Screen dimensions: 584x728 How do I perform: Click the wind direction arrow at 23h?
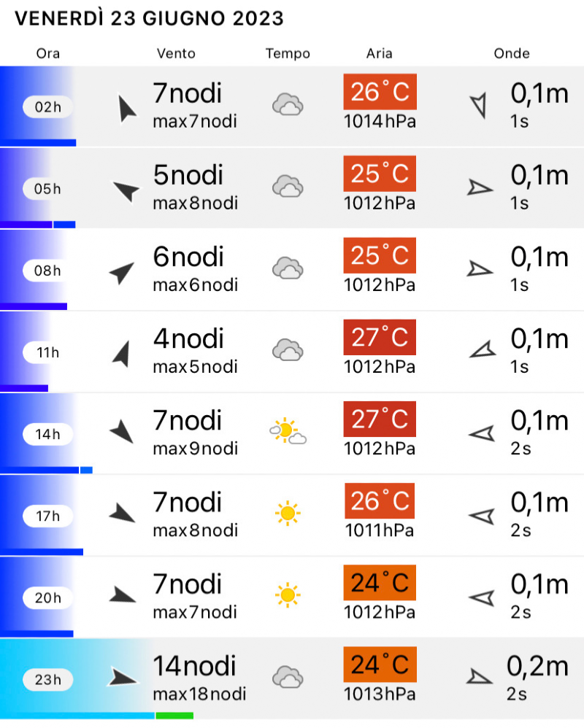[x=123, y=678]
